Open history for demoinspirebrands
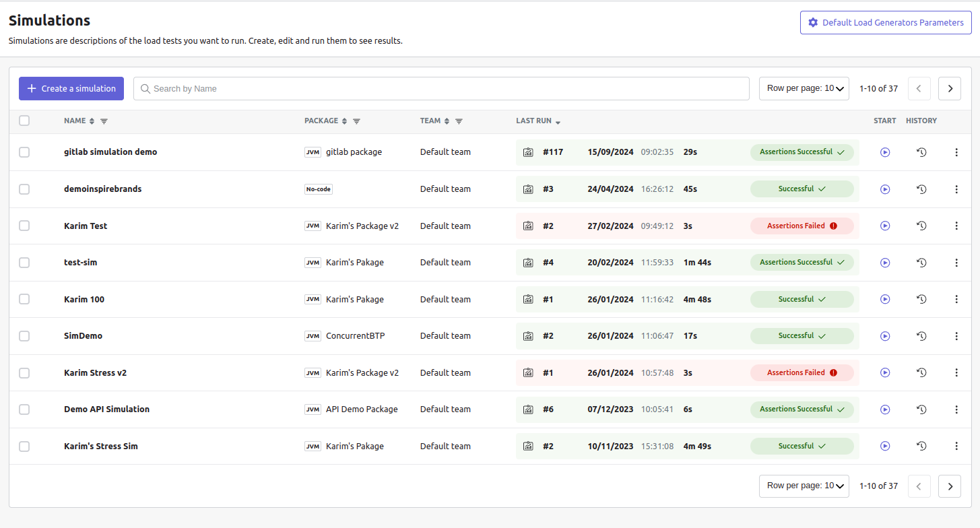 (921, 189)
